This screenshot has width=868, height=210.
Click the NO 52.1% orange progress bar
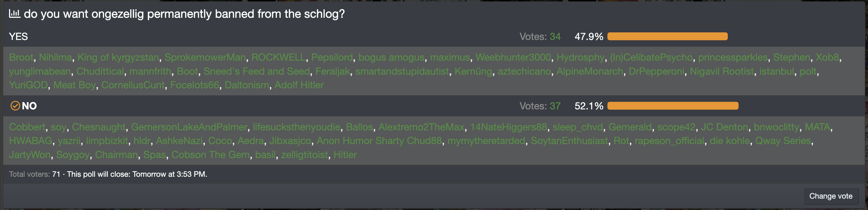672,106
